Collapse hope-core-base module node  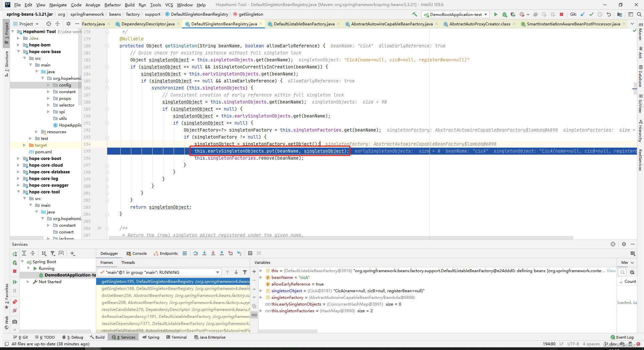point(18,51)
